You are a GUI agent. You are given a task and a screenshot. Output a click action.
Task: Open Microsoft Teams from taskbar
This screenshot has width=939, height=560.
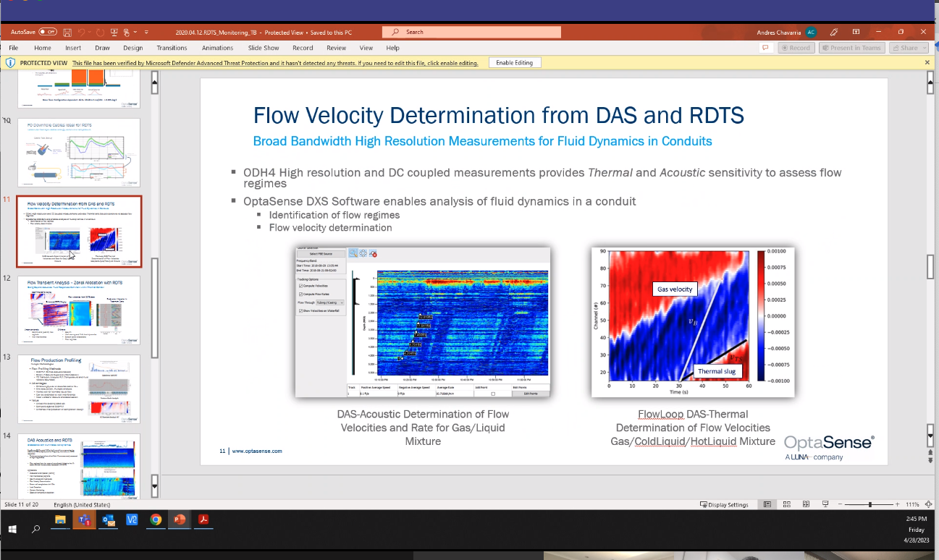(83, 519)
